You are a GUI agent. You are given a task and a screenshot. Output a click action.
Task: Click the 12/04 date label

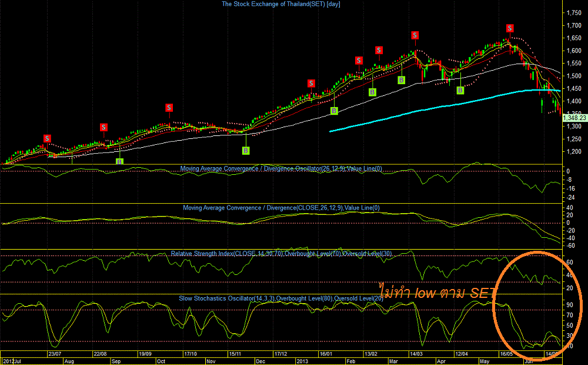461,354
